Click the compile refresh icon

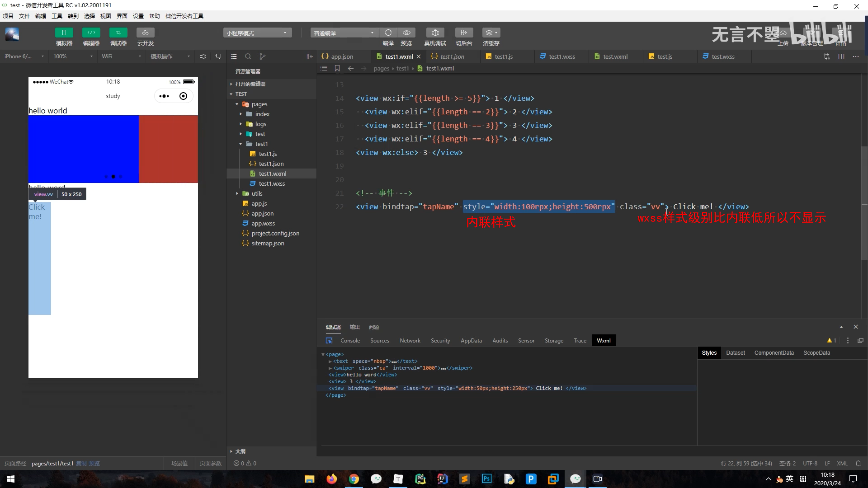388,33
